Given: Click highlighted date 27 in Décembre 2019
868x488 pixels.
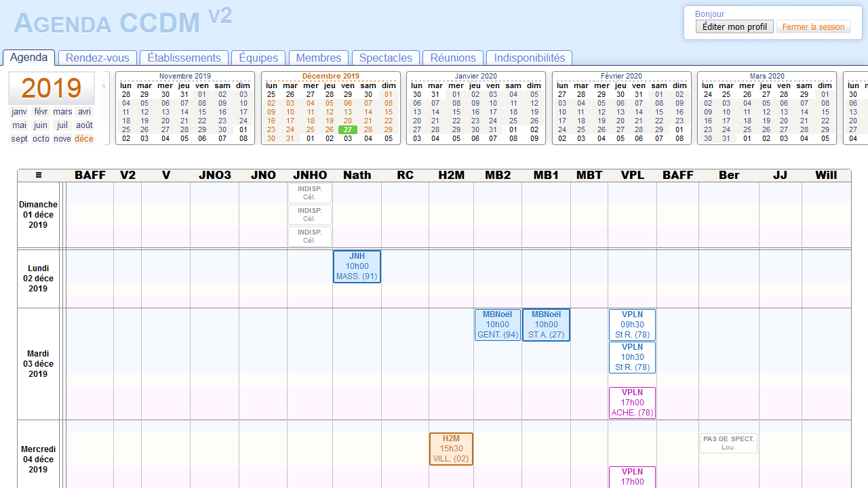Looking at the screenshot, I should click(348, 129).
